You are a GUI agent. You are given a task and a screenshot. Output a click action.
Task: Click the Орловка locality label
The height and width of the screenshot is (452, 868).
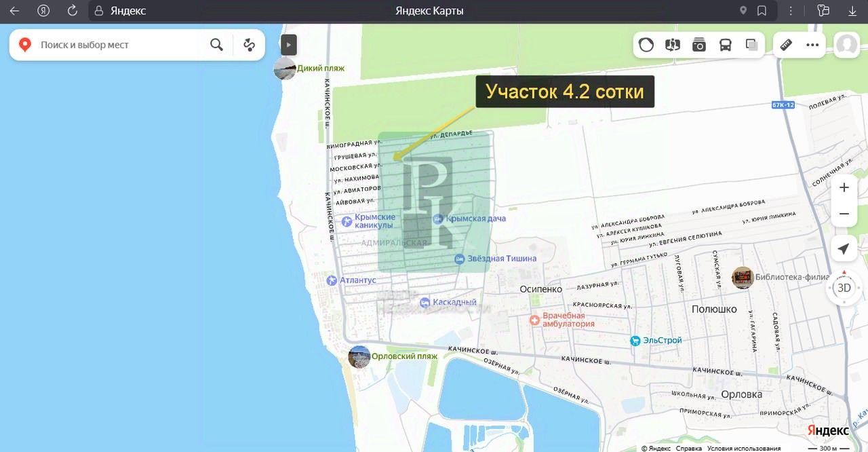(x=742, y=394)
